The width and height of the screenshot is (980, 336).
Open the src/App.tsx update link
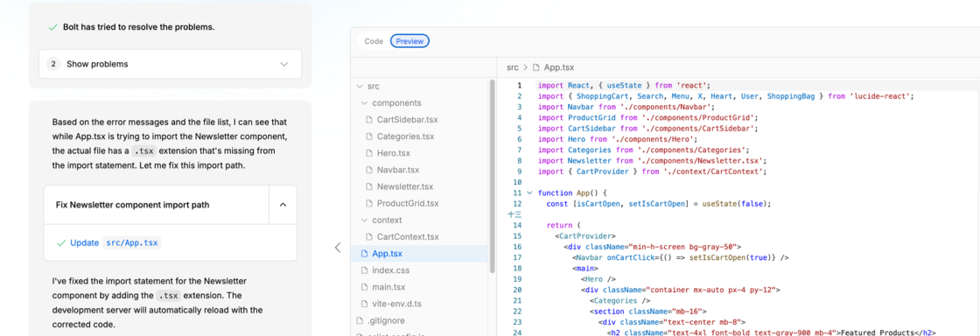pyautogui.click(x=131, y=242)
